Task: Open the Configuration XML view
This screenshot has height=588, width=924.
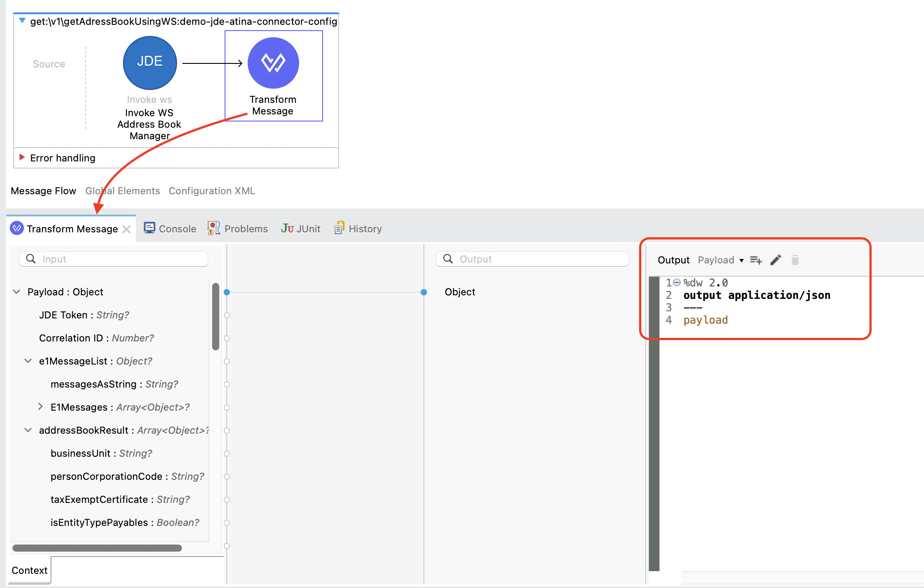Action: coord(212,191)
